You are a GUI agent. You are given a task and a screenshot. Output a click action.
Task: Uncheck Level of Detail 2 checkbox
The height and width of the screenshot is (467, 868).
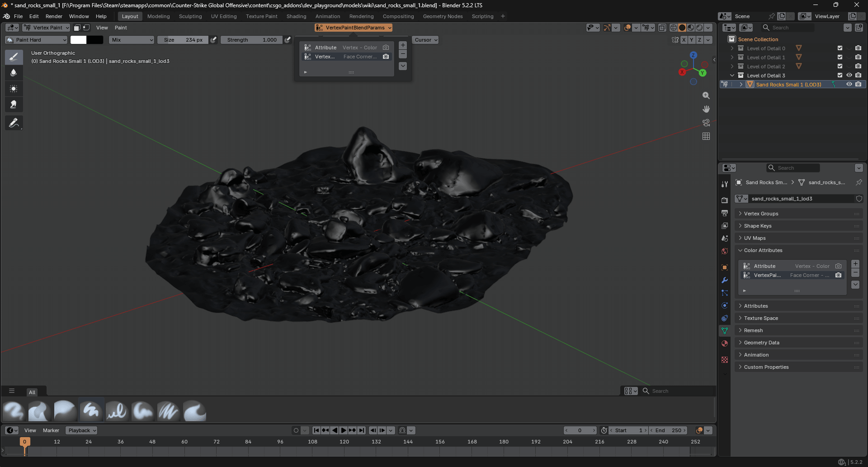tap(840, 66)
